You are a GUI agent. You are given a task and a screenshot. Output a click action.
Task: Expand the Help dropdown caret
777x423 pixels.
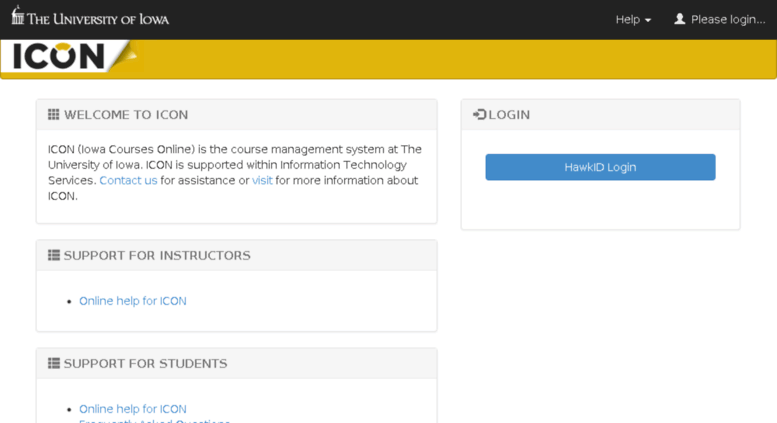pyautogui.click(x=648, y=20)
